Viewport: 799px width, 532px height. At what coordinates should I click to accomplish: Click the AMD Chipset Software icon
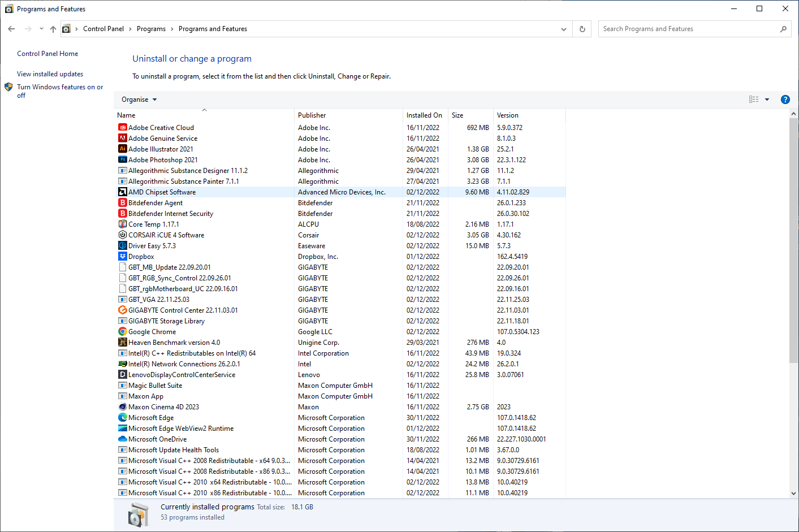click(123, 192)
